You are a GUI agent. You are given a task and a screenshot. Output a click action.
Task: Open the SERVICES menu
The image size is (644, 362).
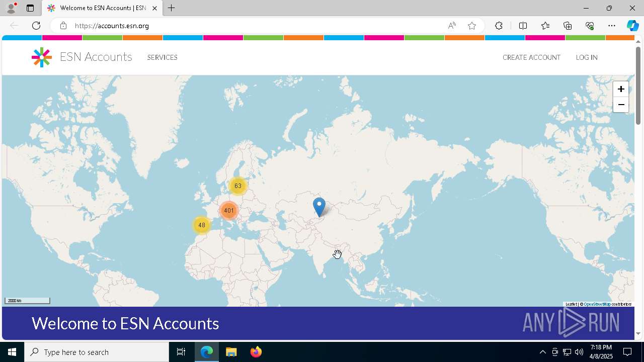pos(162,57)
